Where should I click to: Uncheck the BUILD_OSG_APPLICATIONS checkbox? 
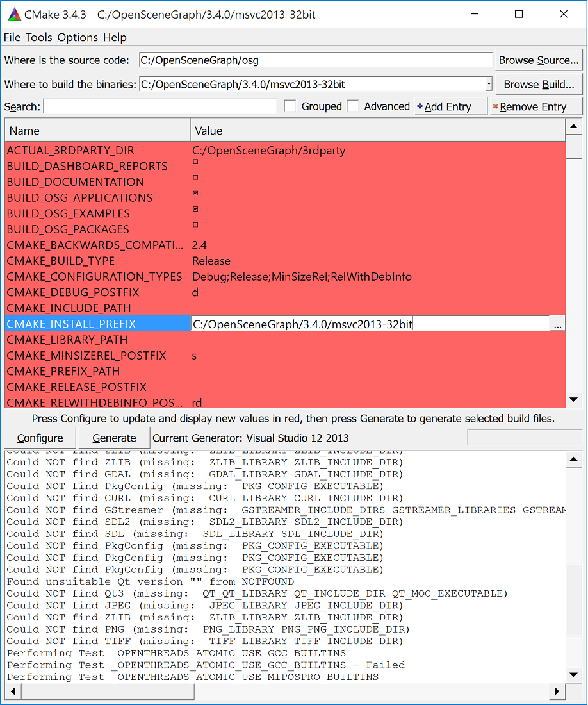click(x=195, y=194)
